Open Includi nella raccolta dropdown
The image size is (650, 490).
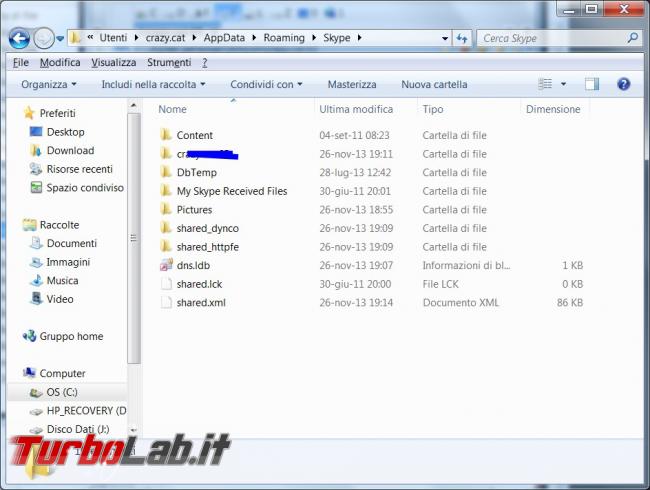[153, 85]
